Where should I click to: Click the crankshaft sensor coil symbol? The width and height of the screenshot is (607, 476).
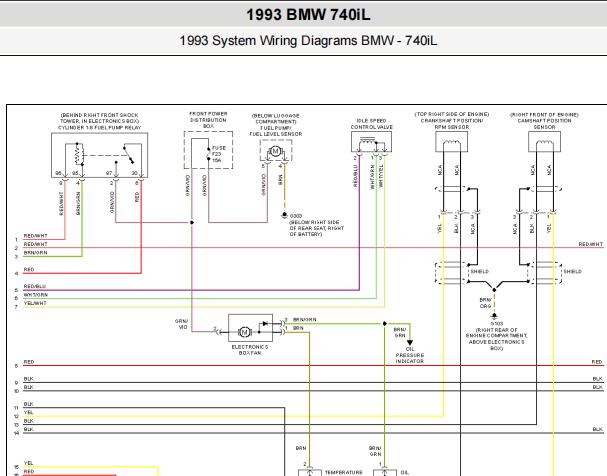pos(451,144)
